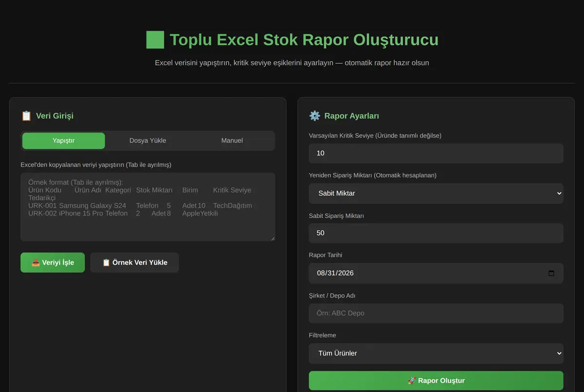Click the Örnek Veri Yükle button

[x=135, y=263]
